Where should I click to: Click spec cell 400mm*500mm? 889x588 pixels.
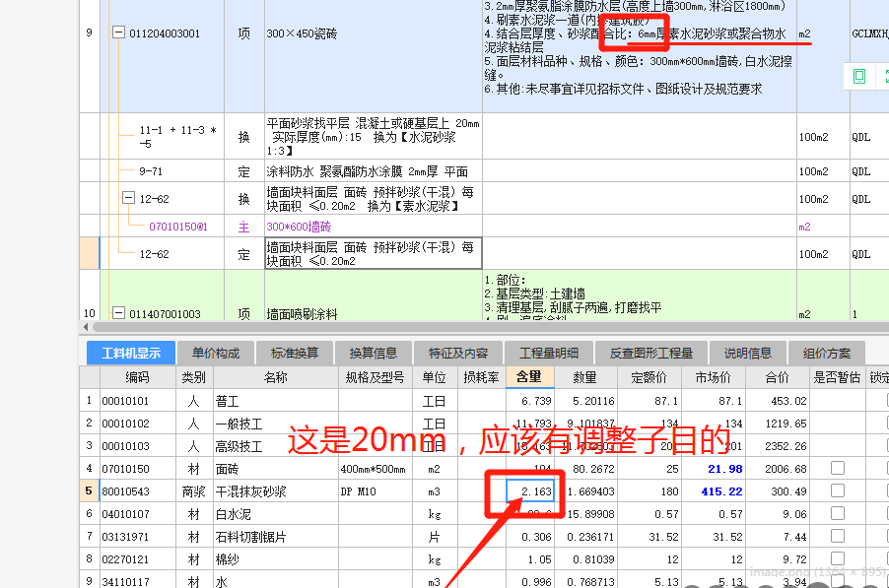point(374,469)
